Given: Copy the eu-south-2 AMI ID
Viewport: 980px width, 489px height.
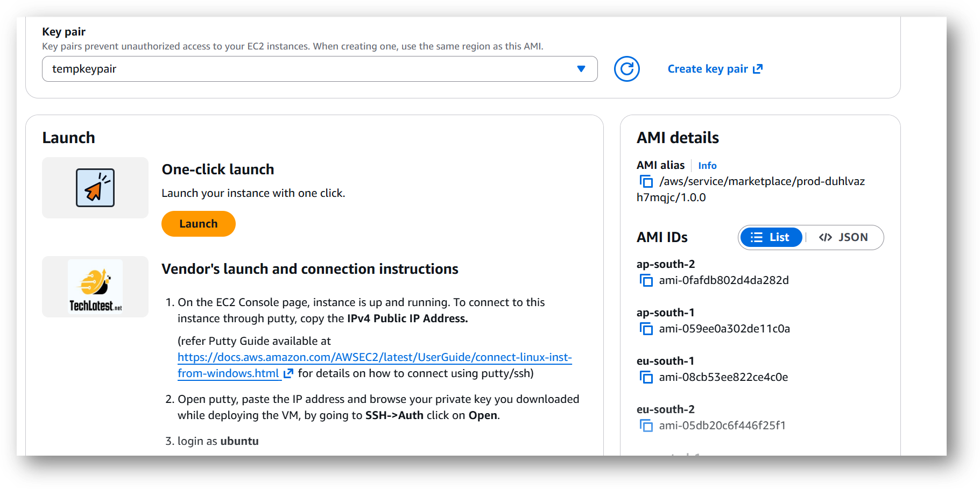Looking at the screenshot, I should click(646, 426).
